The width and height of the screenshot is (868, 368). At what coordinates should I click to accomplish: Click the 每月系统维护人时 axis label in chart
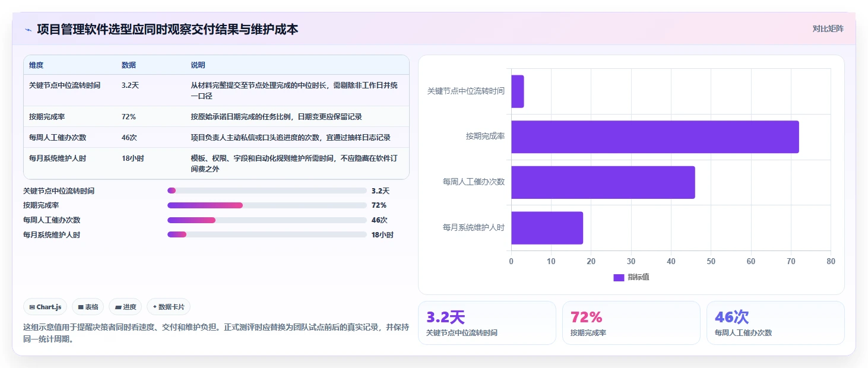pyautogui.click(x=474, y=227)
